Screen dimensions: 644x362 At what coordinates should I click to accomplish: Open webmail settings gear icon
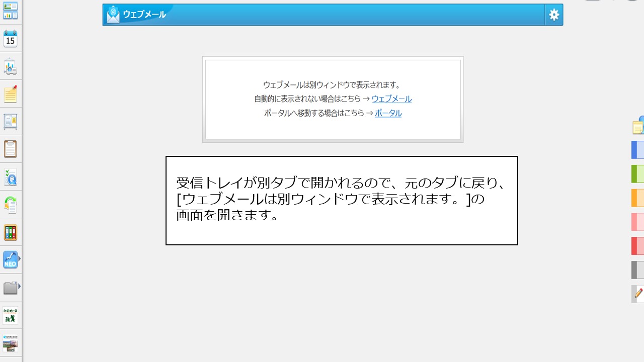point(554,15)
